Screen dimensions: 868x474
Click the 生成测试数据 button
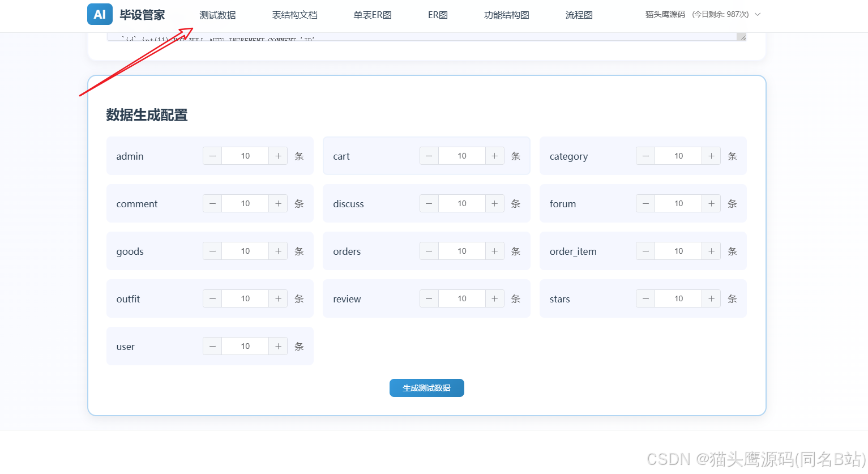coord(427,388)
